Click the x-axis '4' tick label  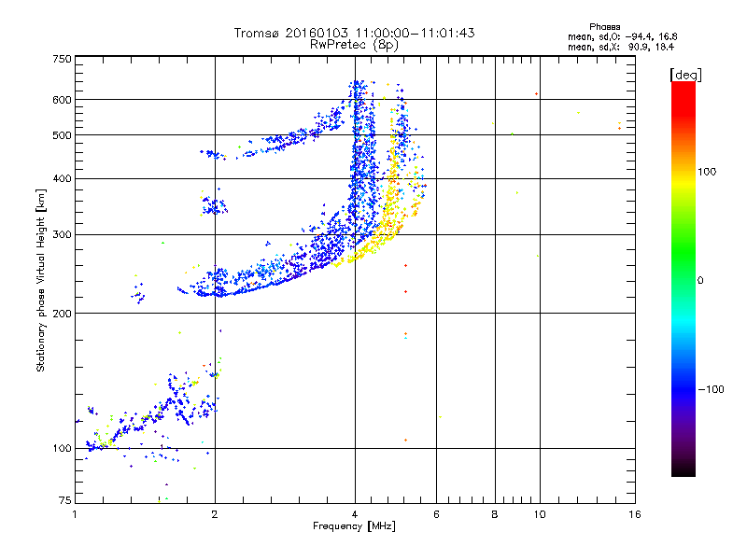[355, 514]
